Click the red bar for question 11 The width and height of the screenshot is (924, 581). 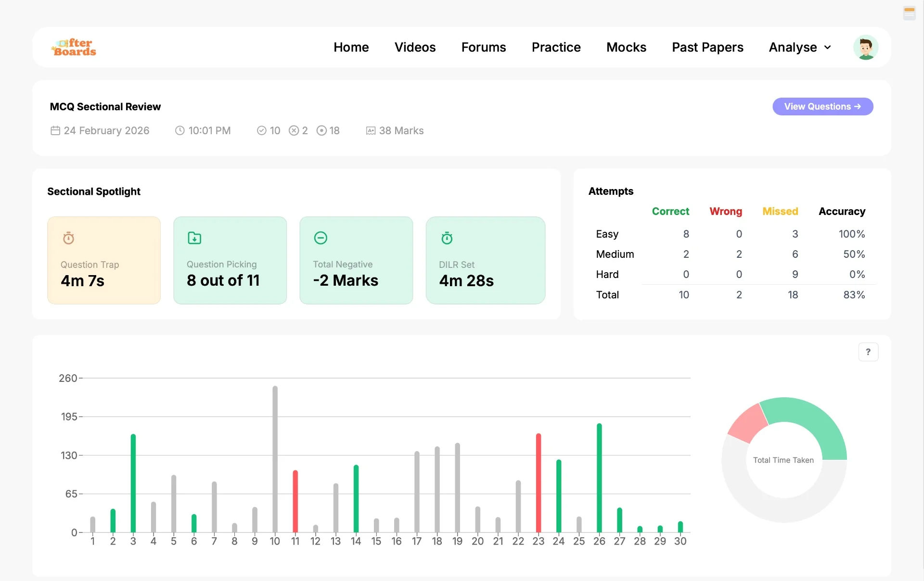click(x=295, y=501)
